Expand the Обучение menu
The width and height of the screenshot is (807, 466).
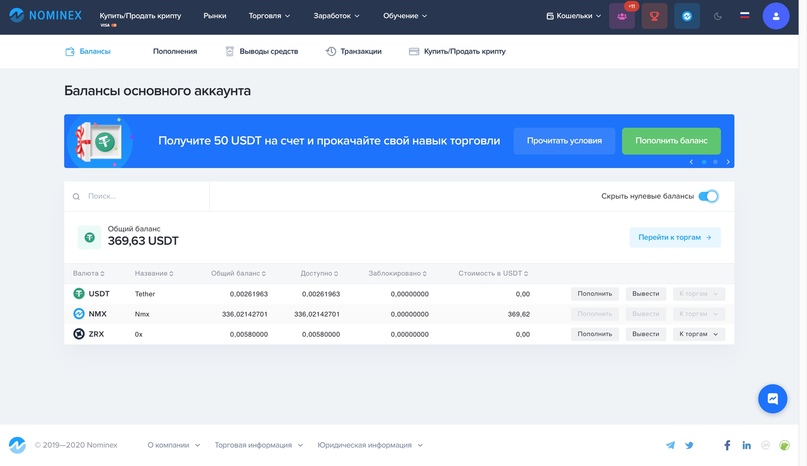coord(405,16)
